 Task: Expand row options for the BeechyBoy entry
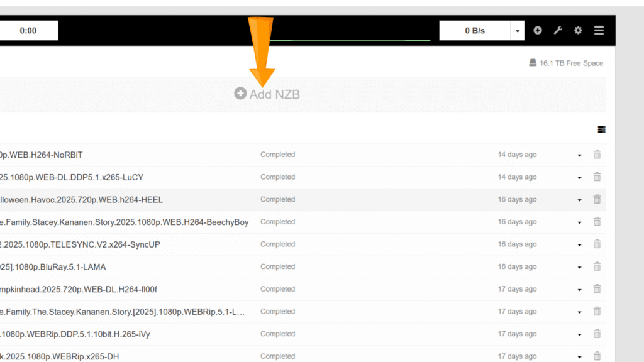point(579,222)
